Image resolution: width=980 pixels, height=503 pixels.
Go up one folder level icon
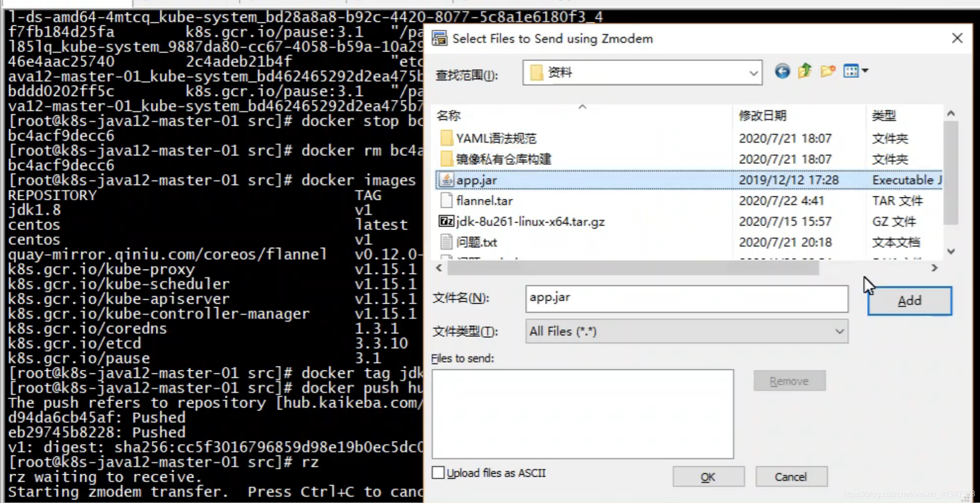tap(805, 72)
